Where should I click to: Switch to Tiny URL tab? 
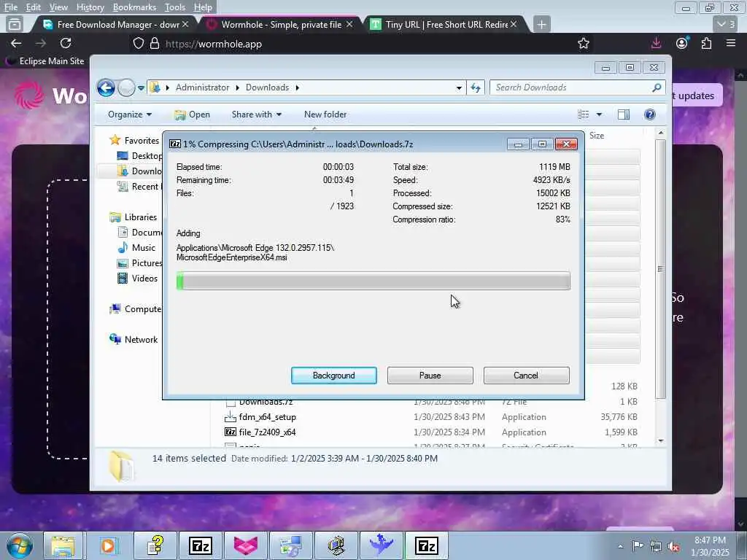(444, 24)
